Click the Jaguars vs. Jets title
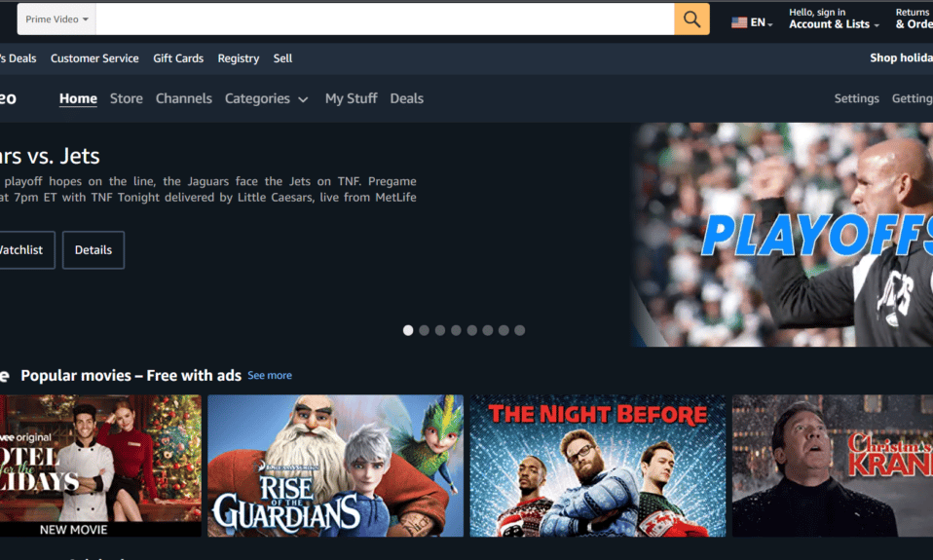This screenshot has height=560, width=933. pyautogui.click(x=50, y=156)
